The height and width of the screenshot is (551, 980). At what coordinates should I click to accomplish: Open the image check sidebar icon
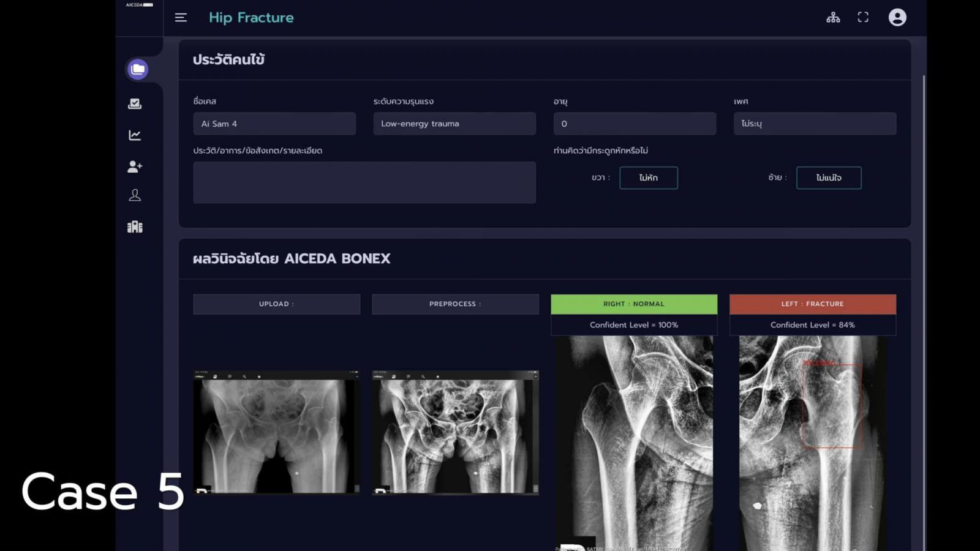click(135, 103)
